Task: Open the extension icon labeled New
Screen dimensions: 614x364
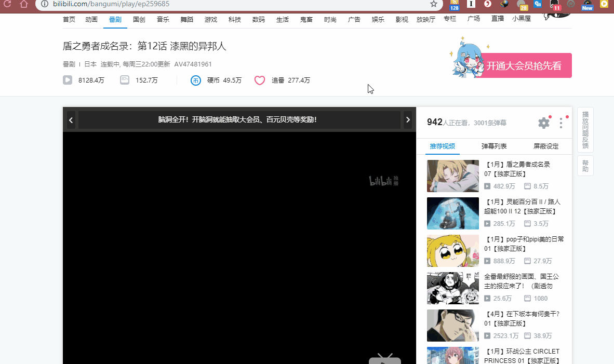Action: pos(587,5)
